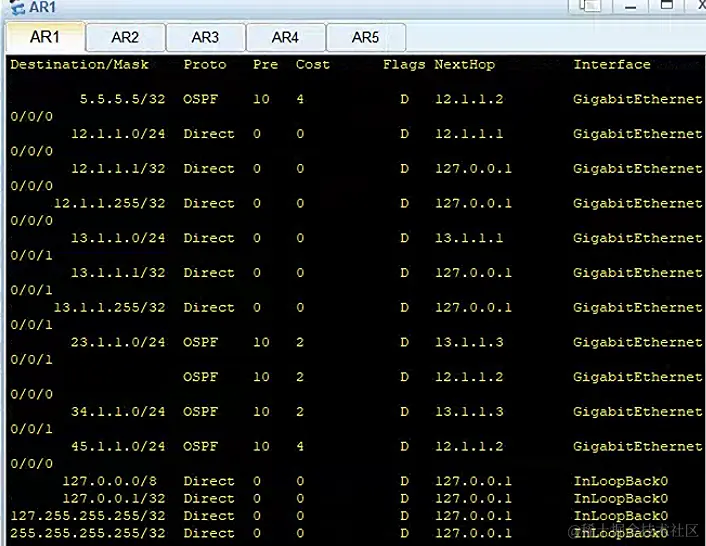Click destination 127.255.255.255/32

(x=88, y=515)
